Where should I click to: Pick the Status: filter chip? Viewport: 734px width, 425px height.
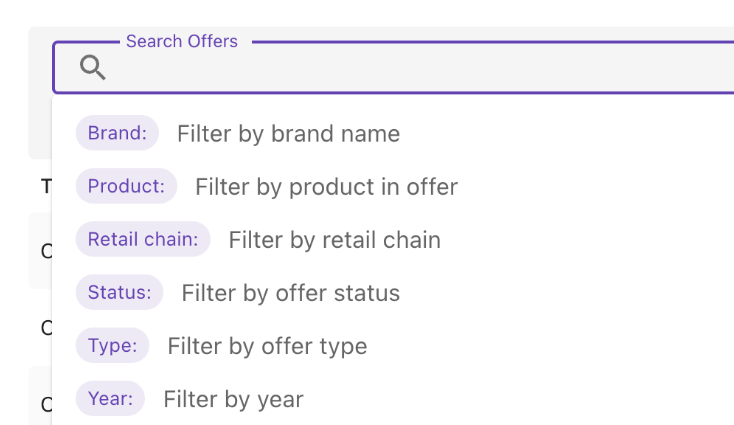119,292
